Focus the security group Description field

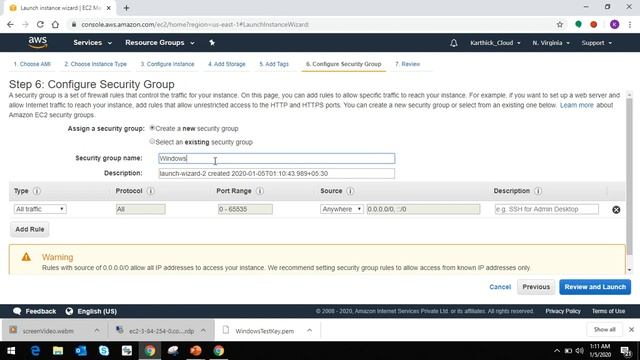pyautogui.click(x=277, y=173)
